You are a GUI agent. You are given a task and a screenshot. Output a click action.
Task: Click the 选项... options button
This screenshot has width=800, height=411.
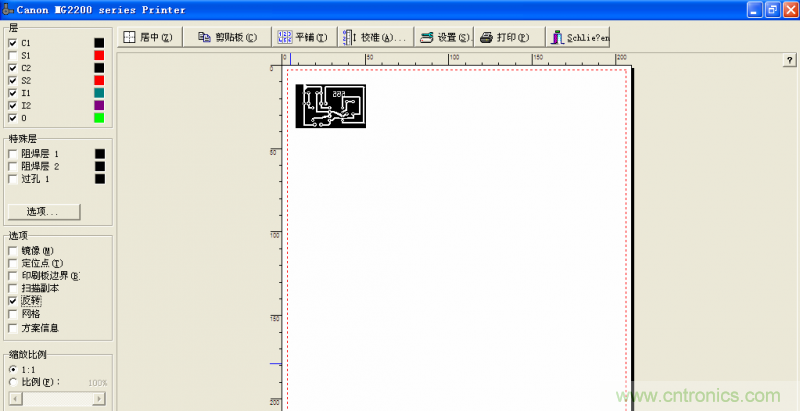pyautogui.click(x=43, y=212)
